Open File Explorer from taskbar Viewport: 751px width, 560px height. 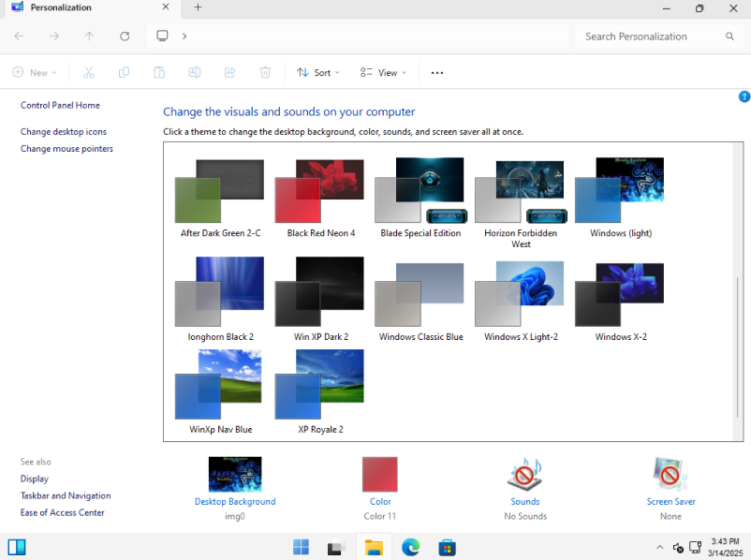click(x=374, y=547)
